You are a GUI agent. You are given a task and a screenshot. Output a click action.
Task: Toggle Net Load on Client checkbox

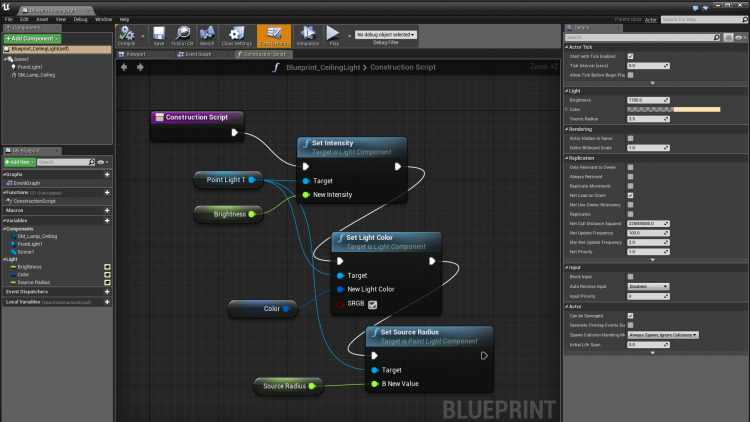[630, 195]
